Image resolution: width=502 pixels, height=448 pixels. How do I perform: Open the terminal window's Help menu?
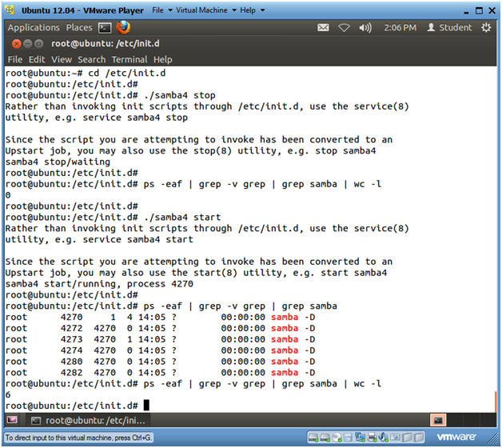(x=162, y=60)
